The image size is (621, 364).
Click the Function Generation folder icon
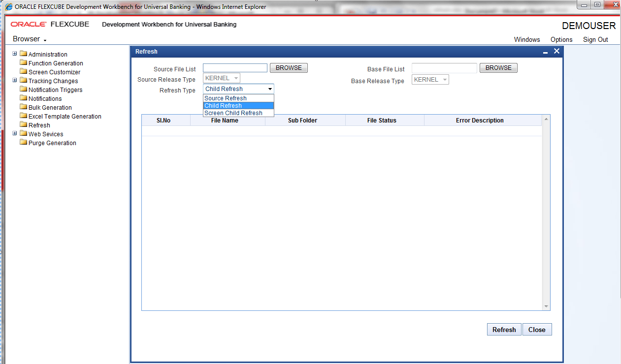coord(23,63)
